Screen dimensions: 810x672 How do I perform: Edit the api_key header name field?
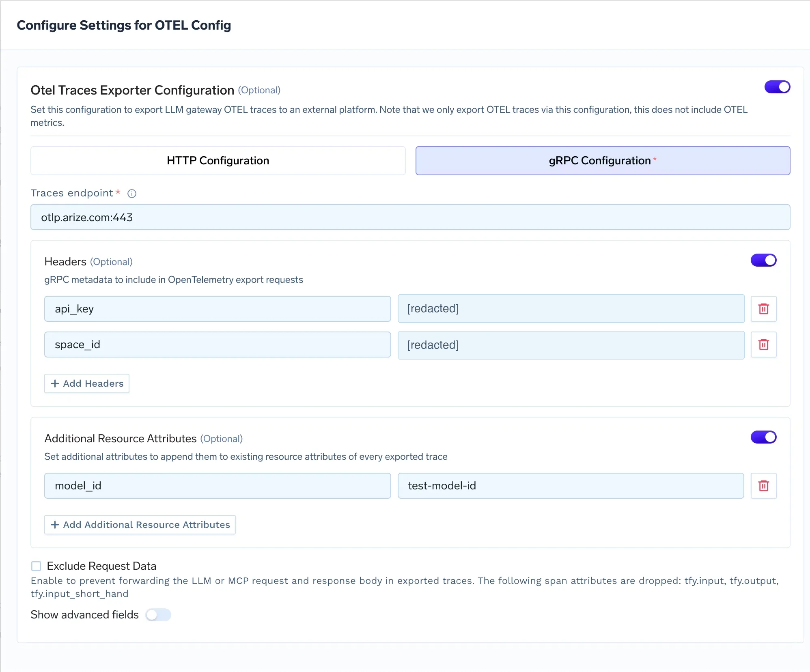point(218,309)
